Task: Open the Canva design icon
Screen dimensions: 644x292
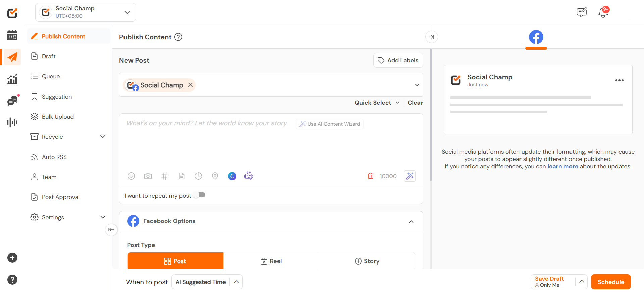Action: (x=232, y=176)
